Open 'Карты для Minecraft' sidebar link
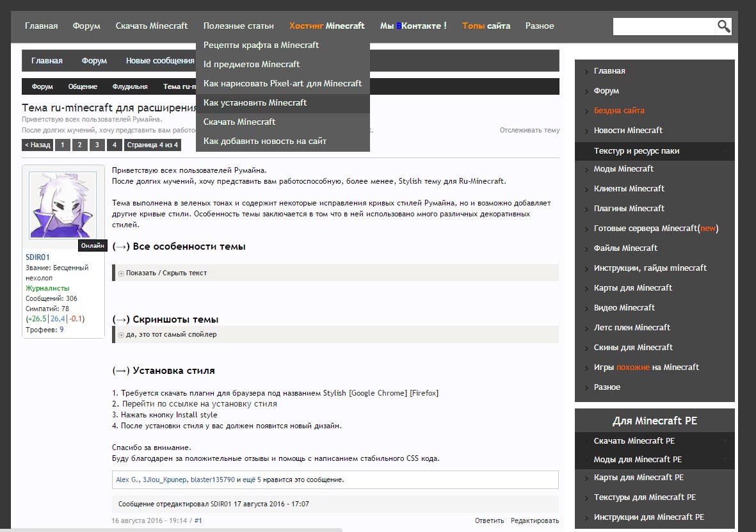This screenshot has width=756, height=532. coord(633,288)
